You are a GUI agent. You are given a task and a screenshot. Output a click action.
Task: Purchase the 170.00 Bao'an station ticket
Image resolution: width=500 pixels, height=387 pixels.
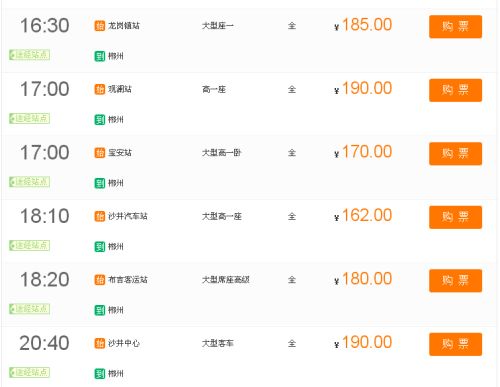tap(455, 154)
